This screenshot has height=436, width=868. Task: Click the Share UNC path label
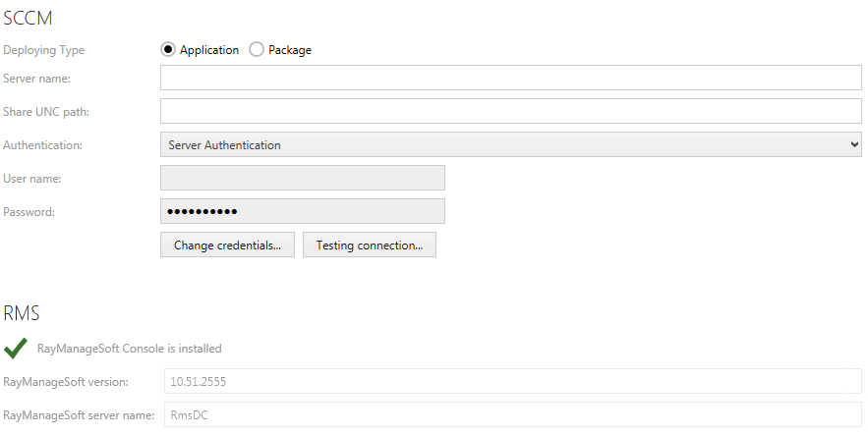point(46,112)
